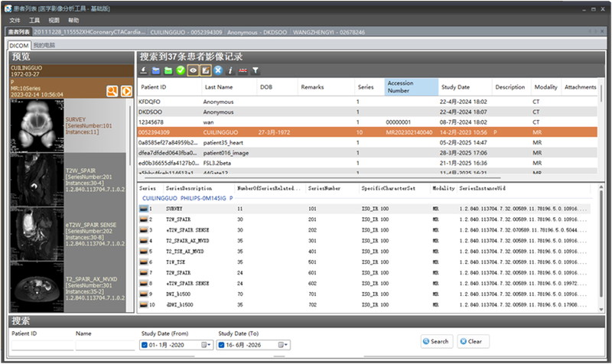Click series icon for row 9 DWI_b1500

144,294
